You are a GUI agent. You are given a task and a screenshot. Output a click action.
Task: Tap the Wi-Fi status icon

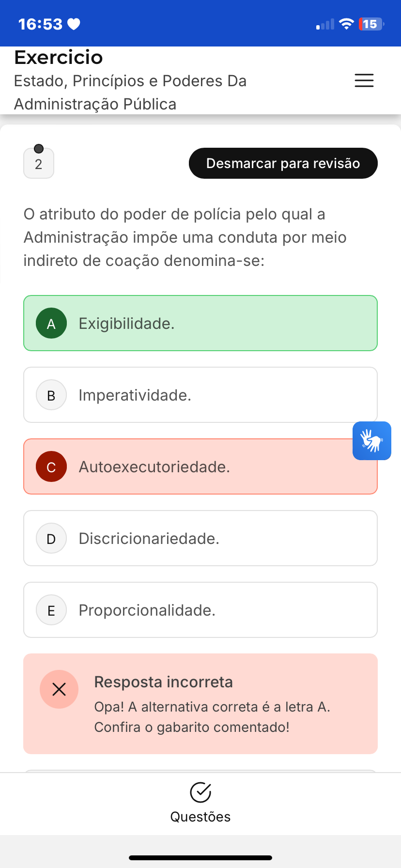coord(346,24)
